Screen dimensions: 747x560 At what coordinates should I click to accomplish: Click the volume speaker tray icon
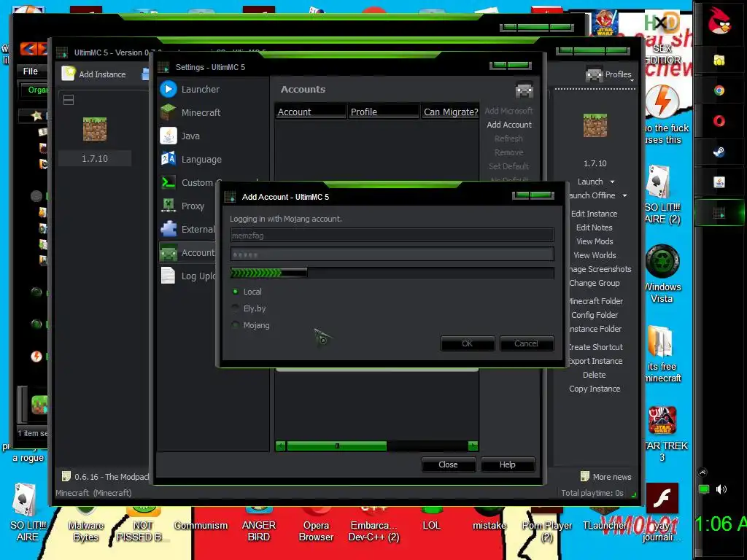click(x=721, y=489)
